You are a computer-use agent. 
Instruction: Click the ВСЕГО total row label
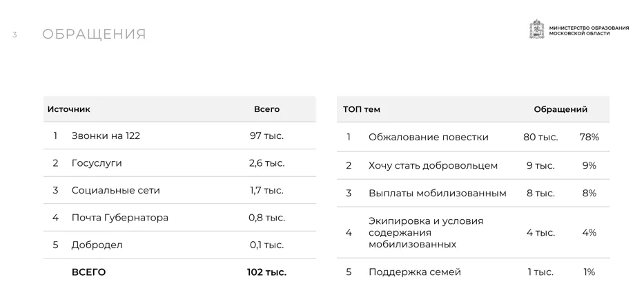88,272
